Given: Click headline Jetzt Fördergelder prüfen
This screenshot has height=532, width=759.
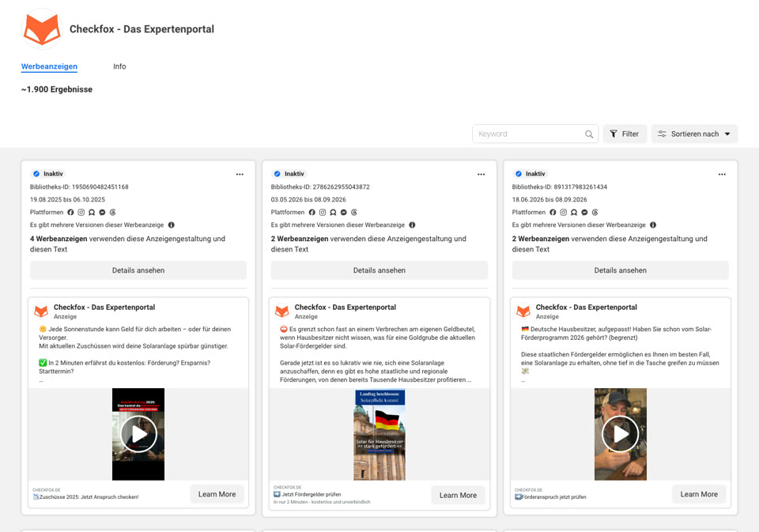Looking at the screenshot, I should [x=308, y=494].
